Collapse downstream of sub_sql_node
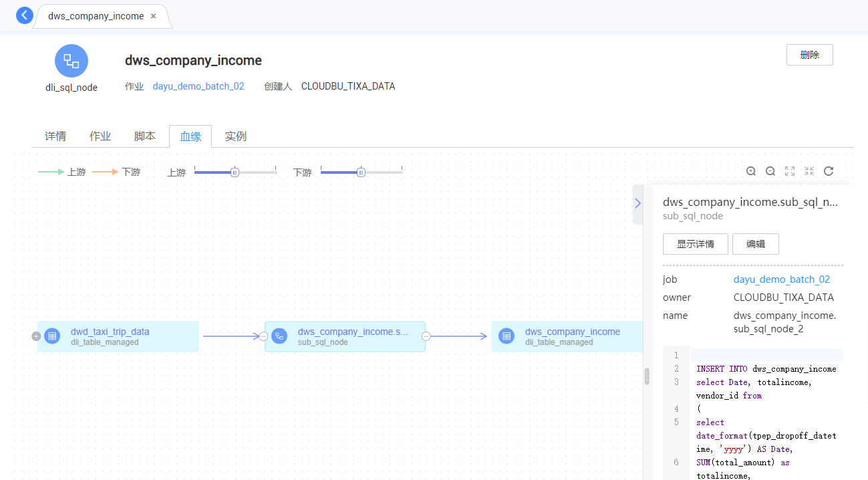Screen dimensions: 868x480 pos(426,336)
